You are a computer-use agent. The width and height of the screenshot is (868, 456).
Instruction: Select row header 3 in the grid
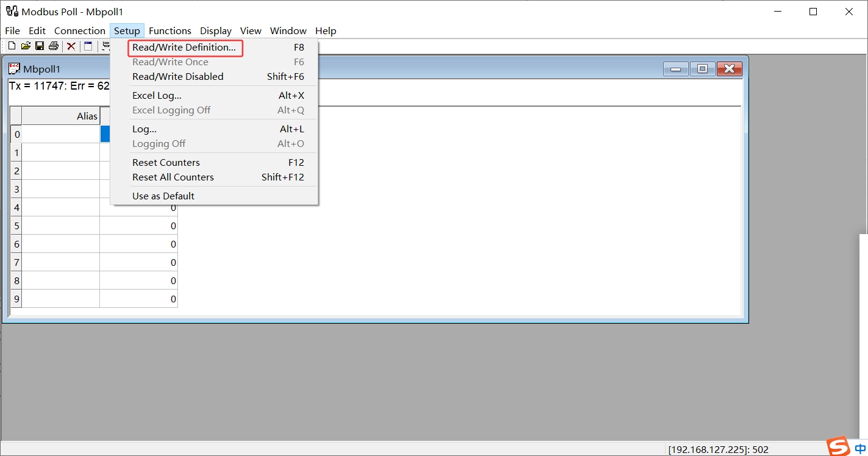[16, 189]
